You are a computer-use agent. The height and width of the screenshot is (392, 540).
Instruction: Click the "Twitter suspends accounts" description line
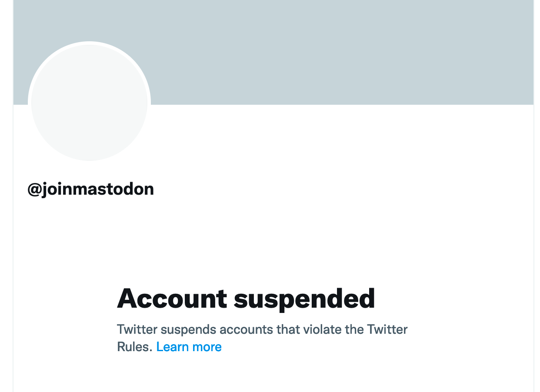[262, 329]
